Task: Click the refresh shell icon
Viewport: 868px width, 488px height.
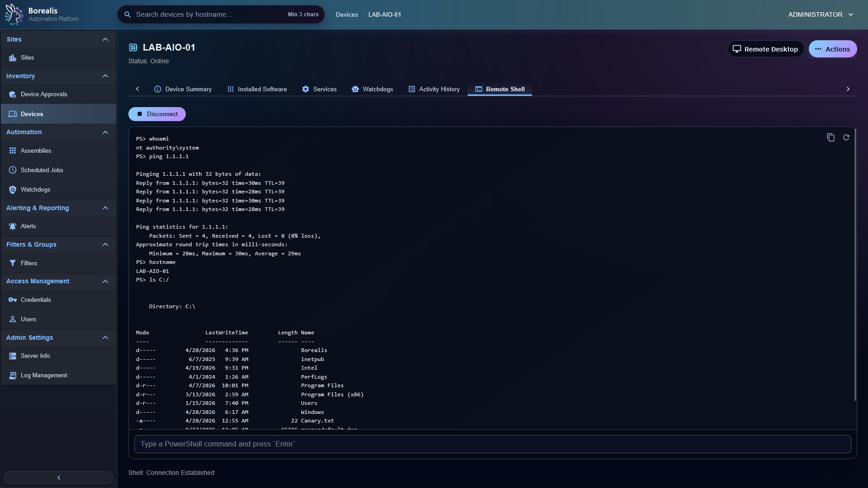Action: pyautogui.click(x=846, y=137)
